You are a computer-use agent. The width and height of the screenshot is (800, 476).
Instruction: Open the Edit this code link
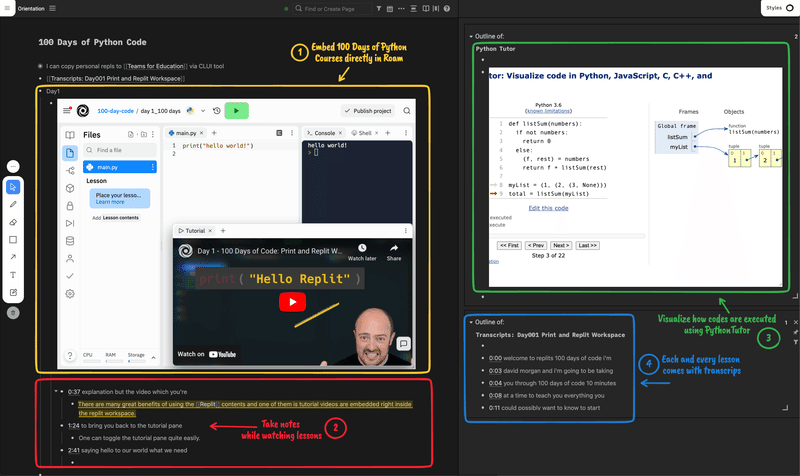coord(548,208)
